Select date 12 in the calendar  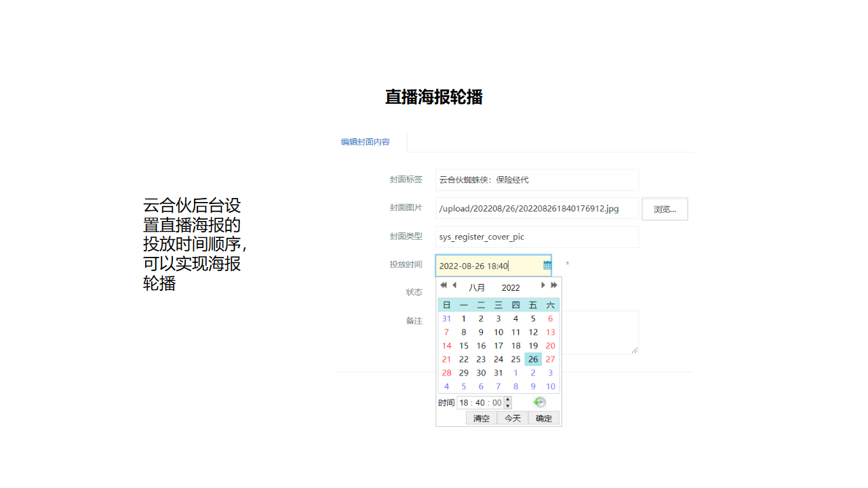[x=533, y=332]
